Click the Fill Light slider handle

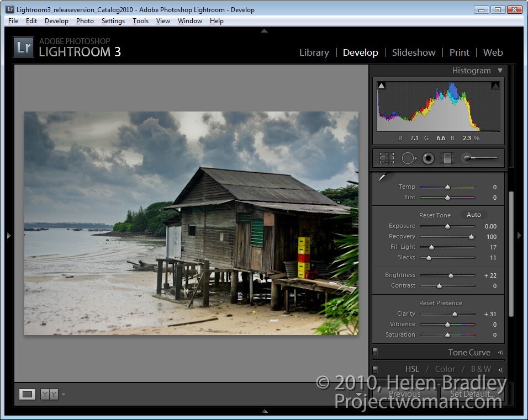pyautogui.click(x=431, y=247)
